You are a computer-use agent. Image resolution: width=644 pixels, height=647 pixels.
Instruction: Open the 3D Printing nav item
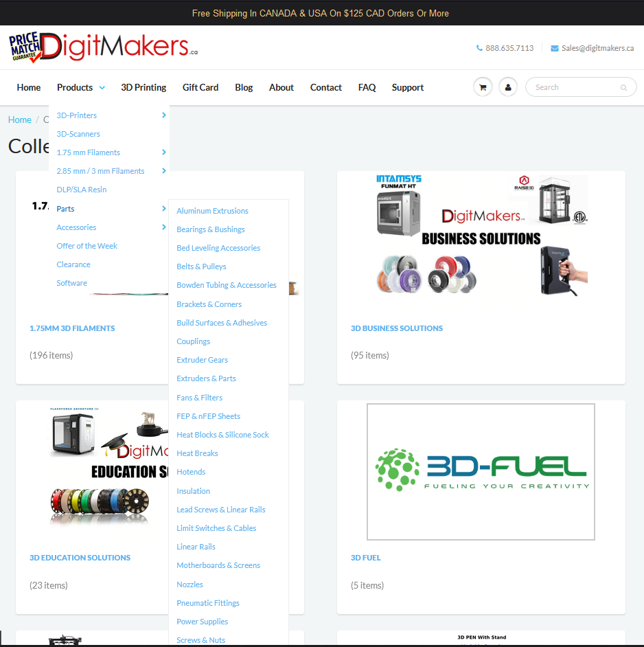point(143,87)
